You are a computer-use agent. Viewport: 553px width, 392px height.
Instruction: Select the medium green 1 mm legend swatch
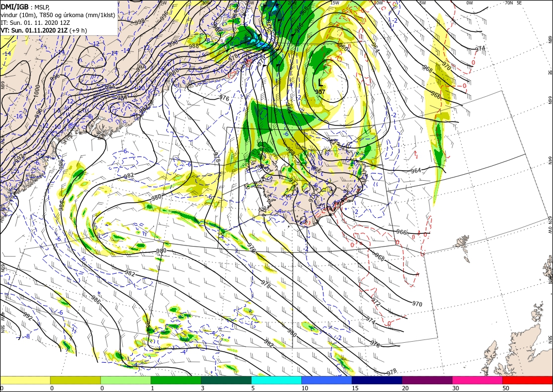(176, 380)
